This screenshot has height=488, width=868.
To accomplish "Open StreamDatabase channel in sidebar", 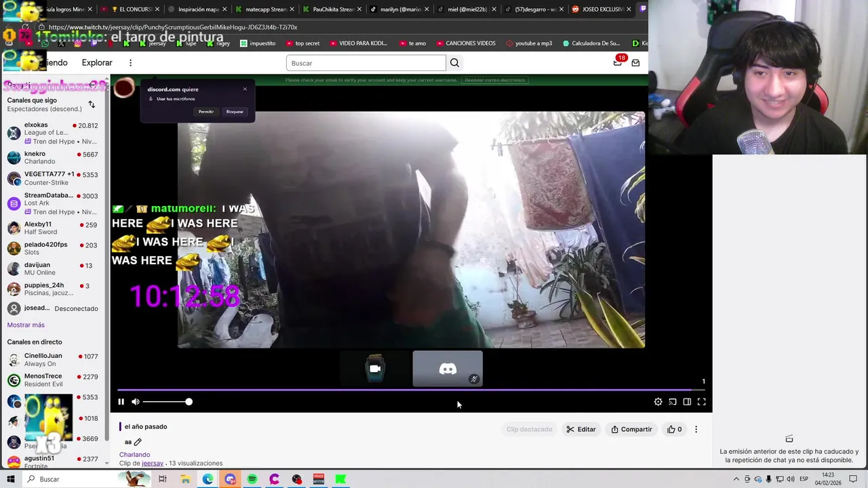I will tap(53, 203).
